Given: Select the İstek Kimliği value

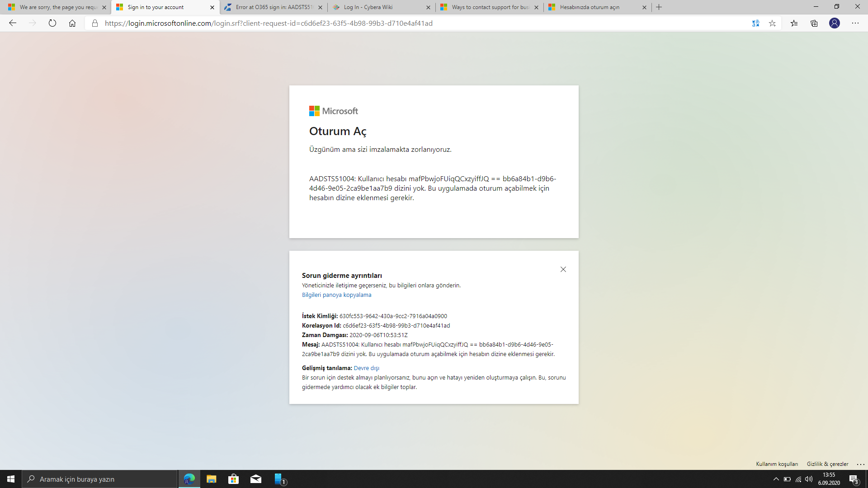Looking at the screenshot, I should [393, 316].
